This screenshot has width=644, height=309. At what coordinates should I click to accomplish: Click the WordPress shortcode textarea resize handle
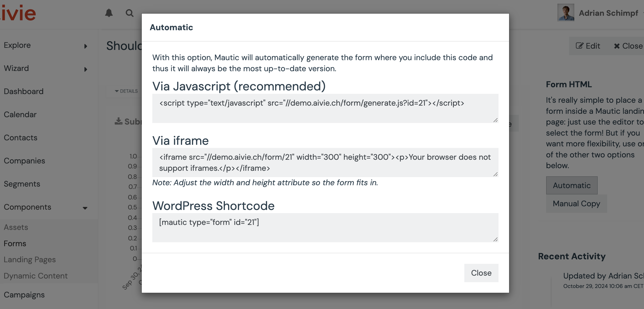pos(495,239)
